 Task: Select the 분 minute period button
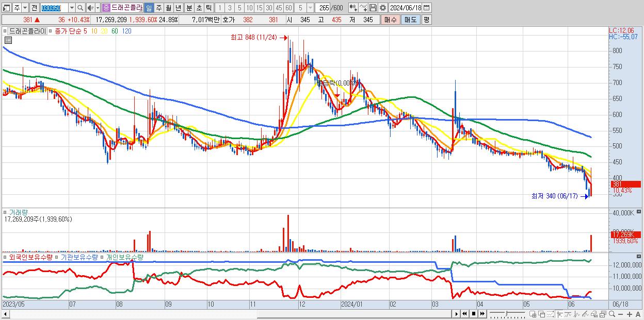click(189, 8)
